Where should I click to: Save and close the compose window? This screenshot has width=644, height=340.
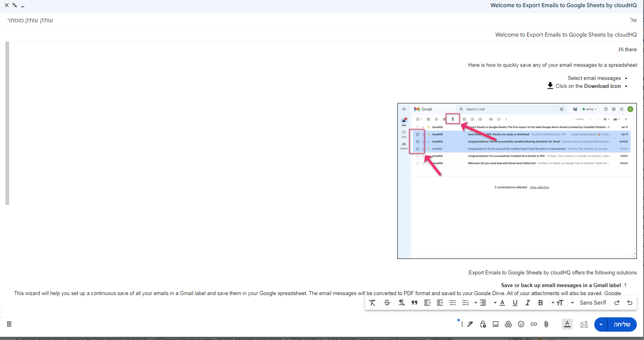coord(7,6)
